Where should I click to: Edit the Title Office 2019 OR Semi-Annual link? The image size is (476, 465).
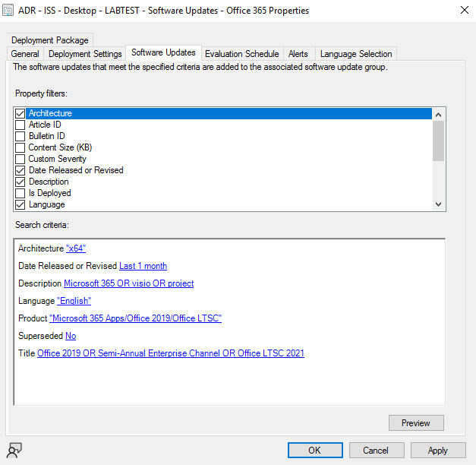click(x=171, y=353)
